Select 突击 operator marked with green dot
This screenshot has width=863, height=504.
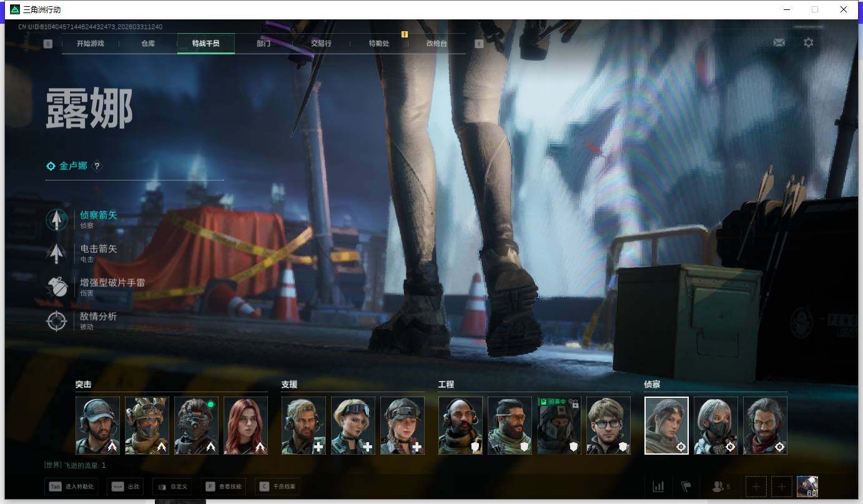tap(196, 425)
